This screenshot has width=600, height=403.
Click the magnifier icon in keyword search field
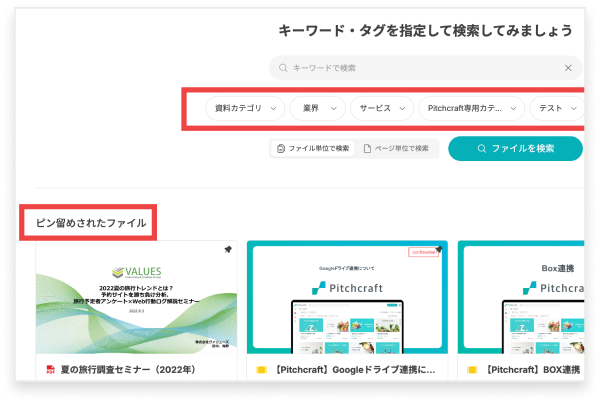[x=283, y=68]
